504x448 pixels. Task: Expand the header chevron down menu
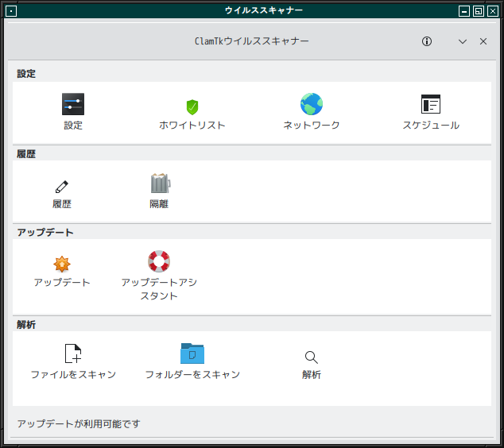point(463,41)
